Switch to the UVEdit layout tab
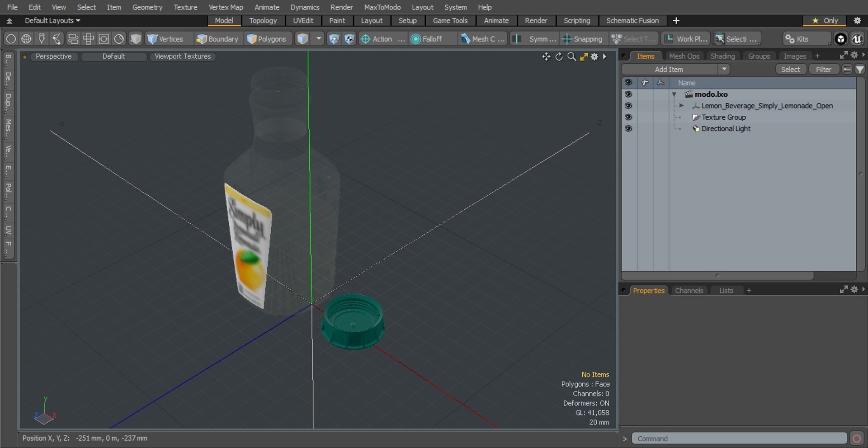The image size is (868, 448). [x=303, y=20]
